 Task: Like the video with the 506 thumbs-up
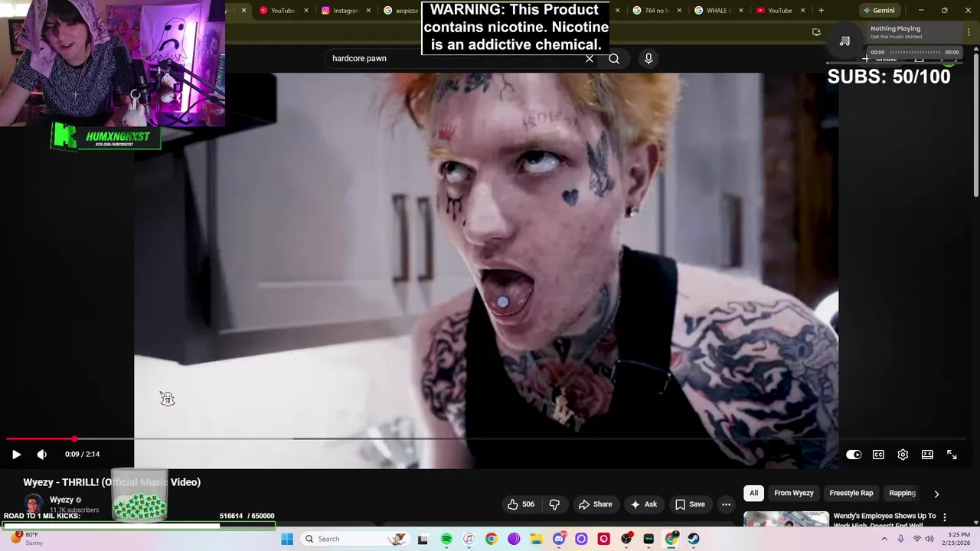[521, 504]
